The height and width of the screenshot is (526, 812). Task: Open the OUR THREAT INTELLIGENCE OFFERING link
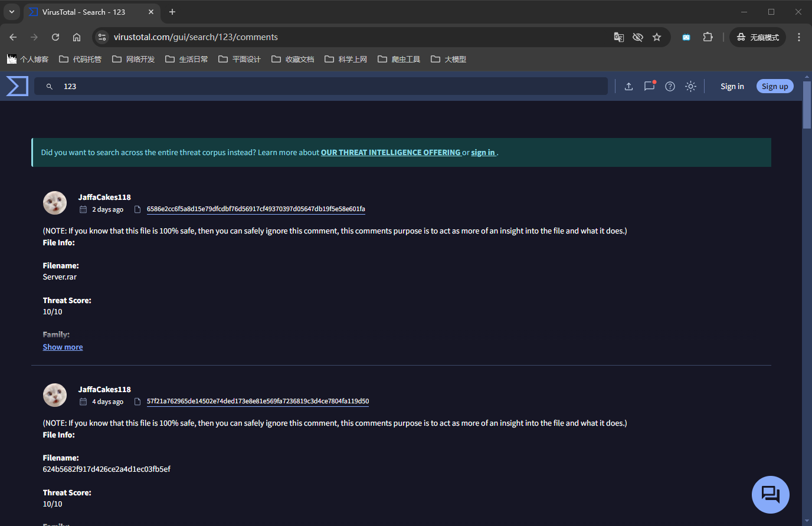pyautogui.click(x=391, y=152)
